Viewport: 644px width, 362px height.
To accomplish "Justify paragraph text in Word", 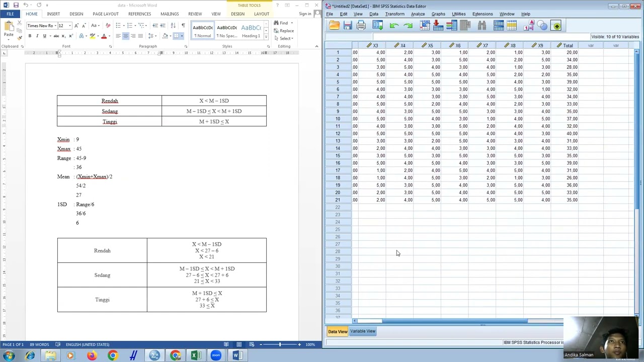I will point(140,36).
